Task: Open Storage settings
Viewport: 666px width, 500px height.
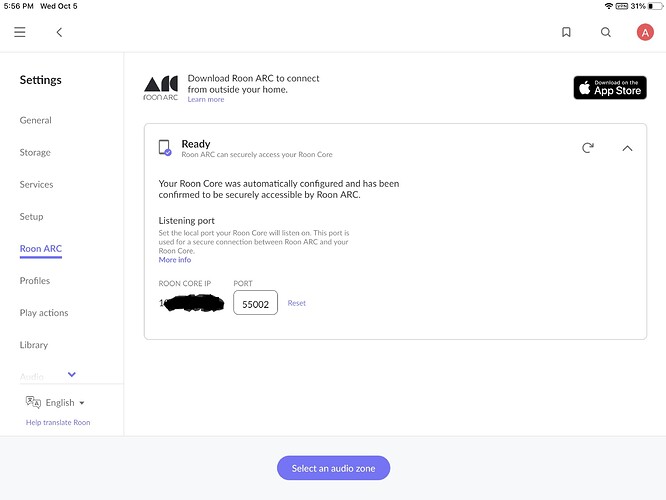Action: (35, 153)
